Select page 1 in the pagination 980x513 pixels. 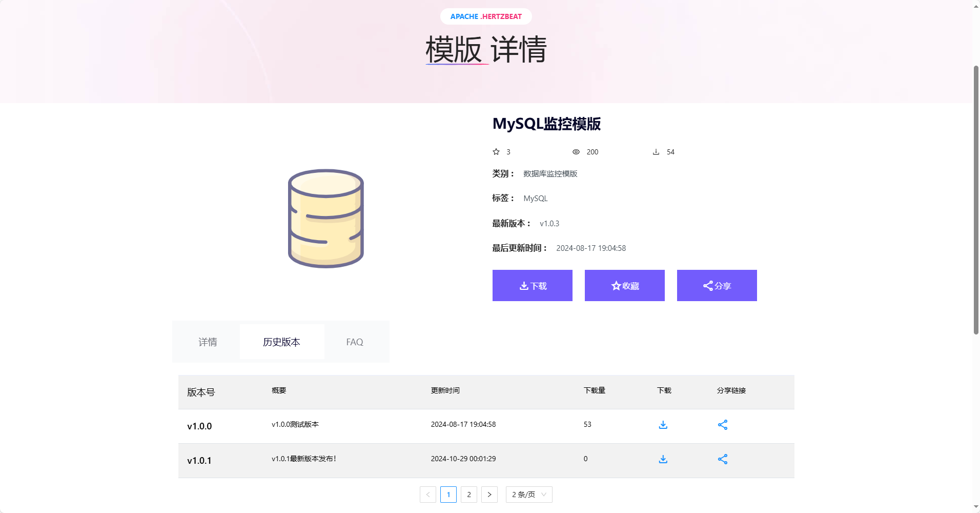(x=448, y=495)
